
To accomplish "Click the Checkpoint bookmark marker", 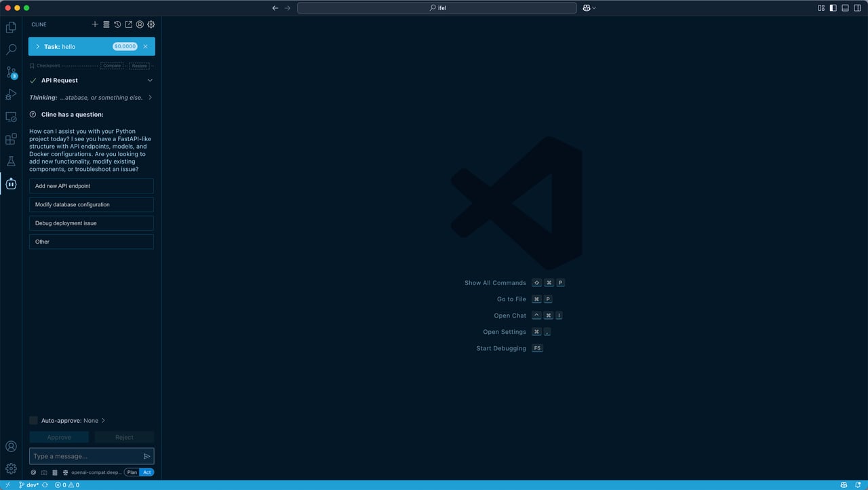I will click(x=32, y=66).
